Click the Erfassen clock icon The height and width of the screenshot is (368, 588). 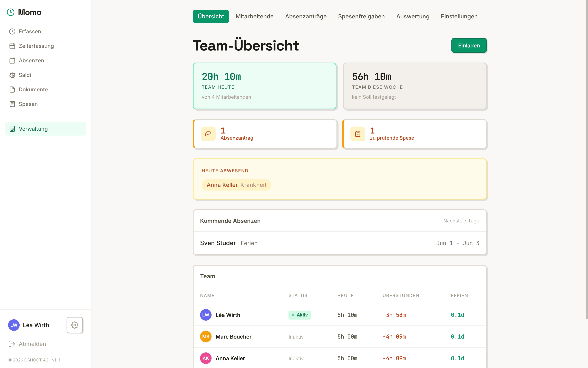(x=12, y=31)
